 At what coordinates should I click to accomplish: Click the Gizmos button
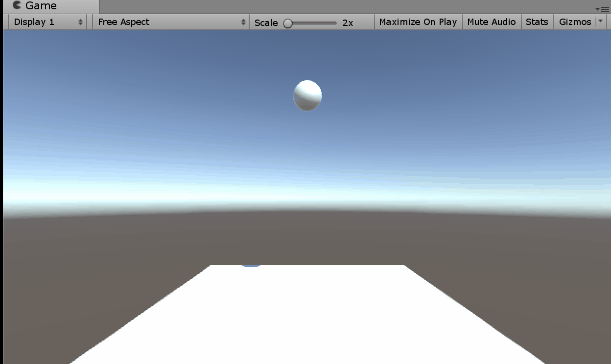575,22
